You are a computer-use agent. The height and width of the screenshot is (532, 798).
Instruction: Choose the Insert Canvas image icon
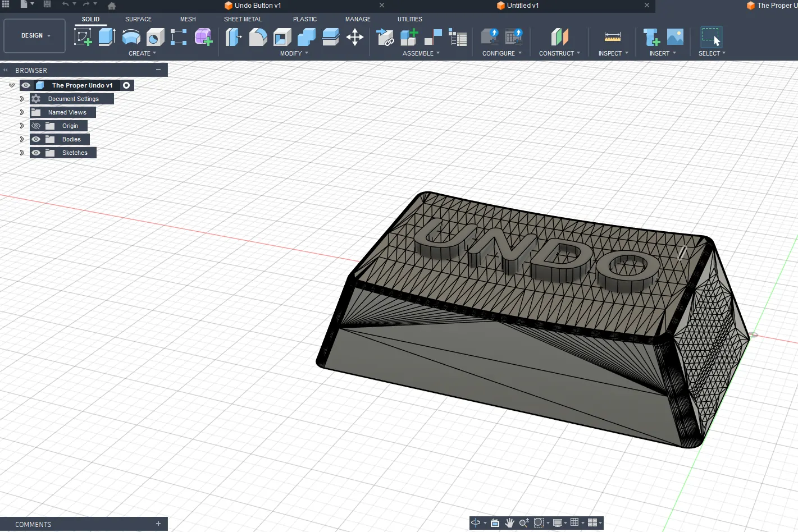[675, 37]
